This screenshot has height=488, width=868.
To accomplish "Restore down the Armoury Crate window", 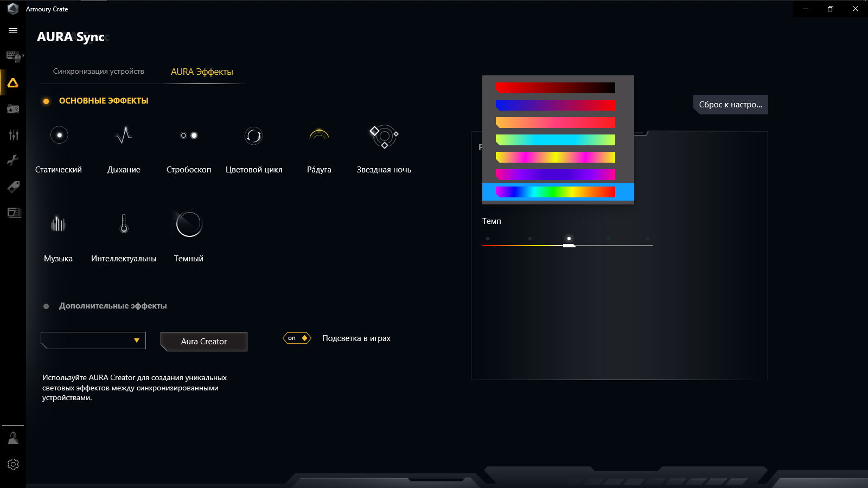I will click(831, 9).
